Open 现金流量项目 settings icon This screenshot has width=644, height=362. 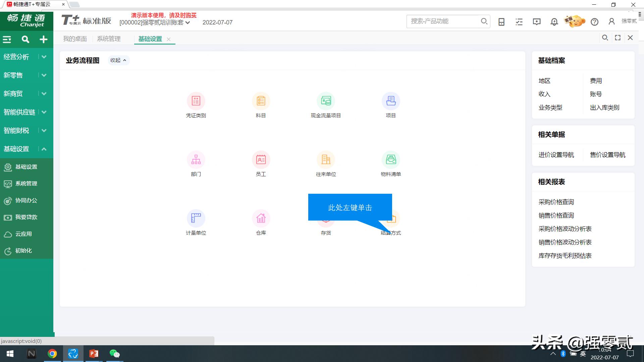coord(326,101)
